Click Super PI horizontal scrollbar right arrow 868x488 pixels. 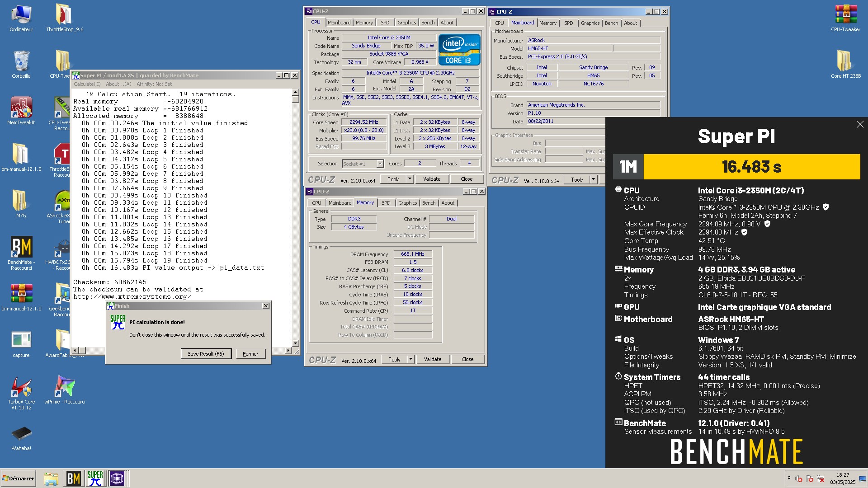(288, 350)
